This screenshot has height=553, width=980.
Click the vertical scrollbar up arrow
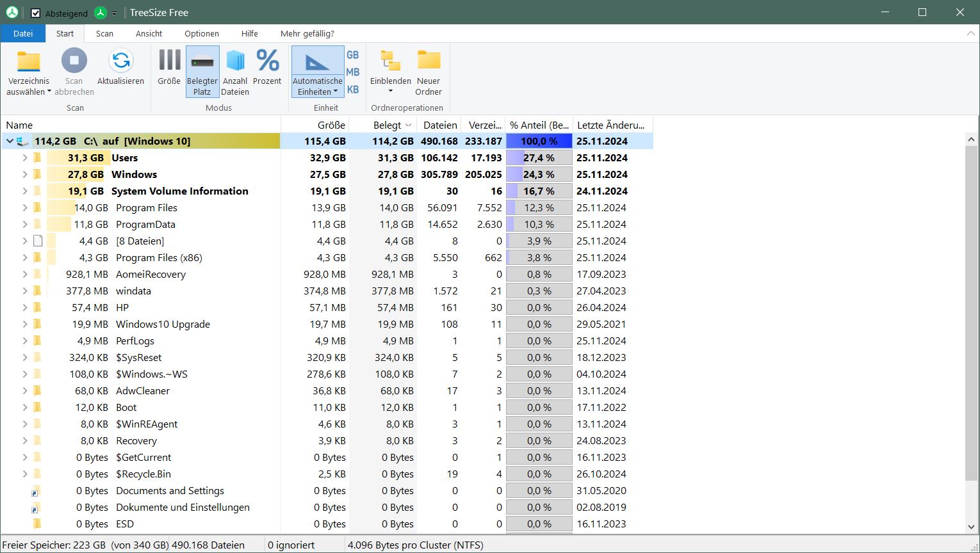(972, 140)
